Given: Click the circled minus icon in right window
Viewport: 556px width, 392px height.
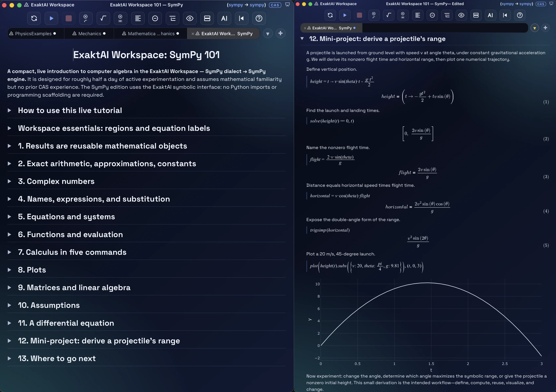Looking at the screenshot, I should pyautogui.click(x=432, y=15).
